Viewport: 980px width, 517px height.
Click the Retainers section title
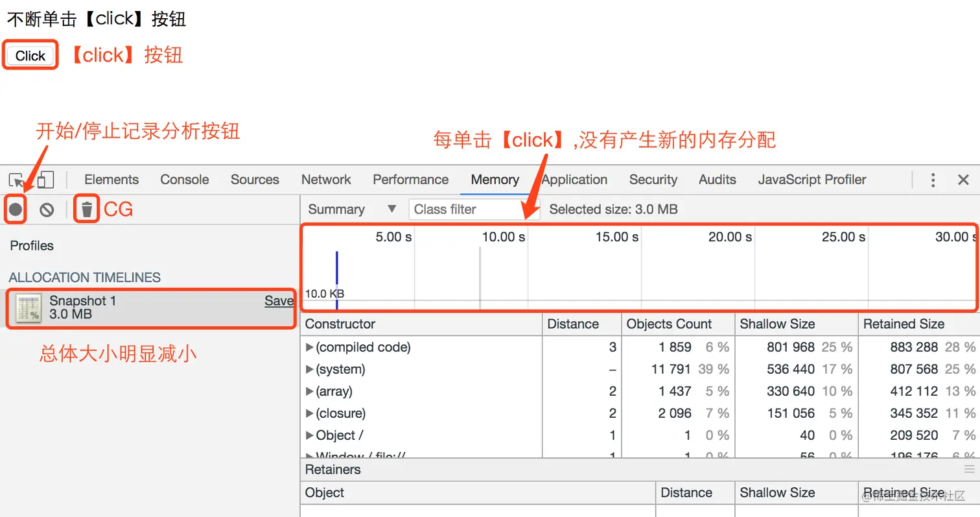333,470
